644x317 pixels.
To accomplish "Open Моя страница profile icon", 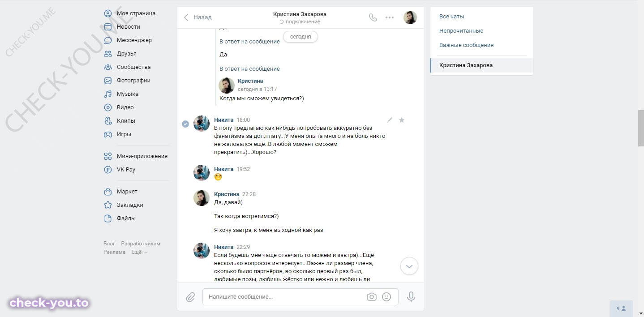I will [x=108, y=13].
